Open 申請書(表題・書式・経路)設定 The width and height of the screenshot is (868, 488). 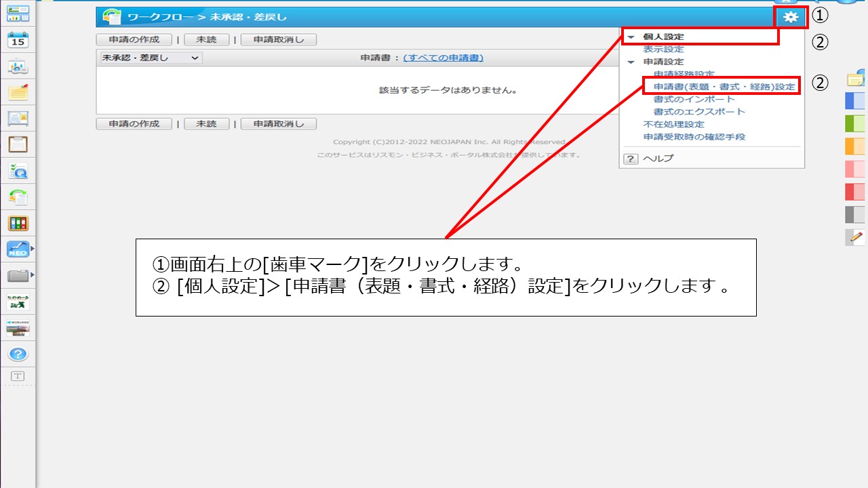724,87
